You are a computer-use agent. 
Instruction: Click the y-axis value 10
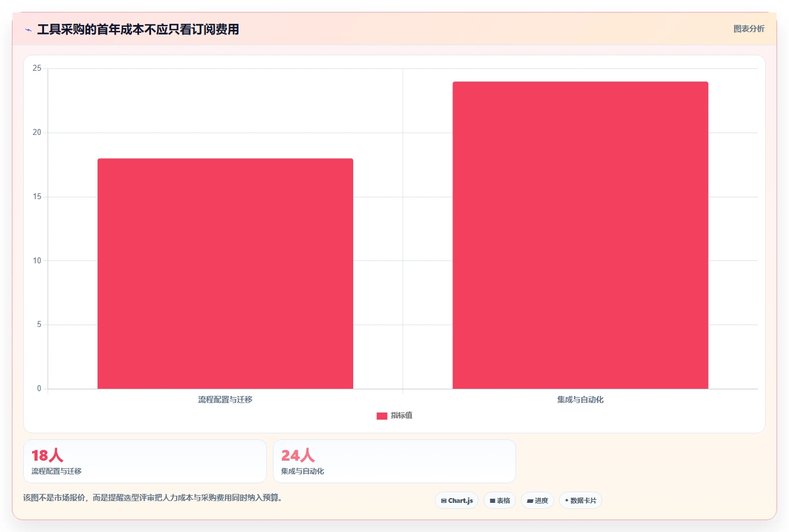(37, 260)
